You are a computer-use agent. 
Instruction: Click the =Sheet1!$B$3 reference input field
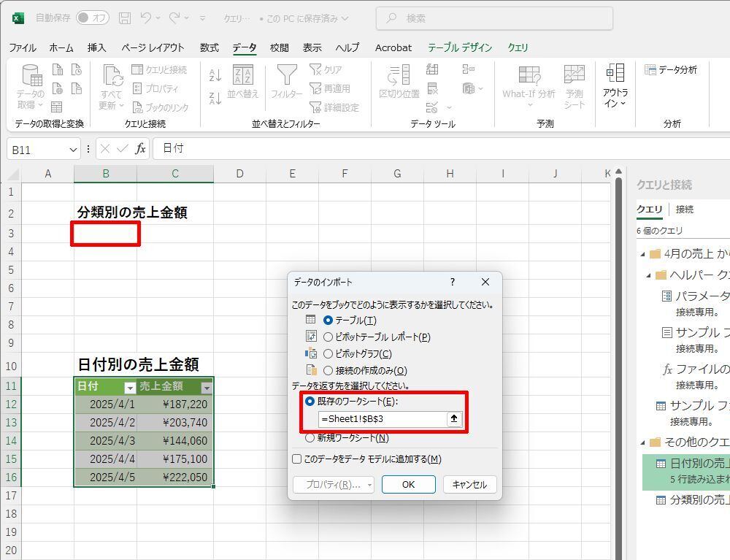pyautogui.click(x=382, y=419)
